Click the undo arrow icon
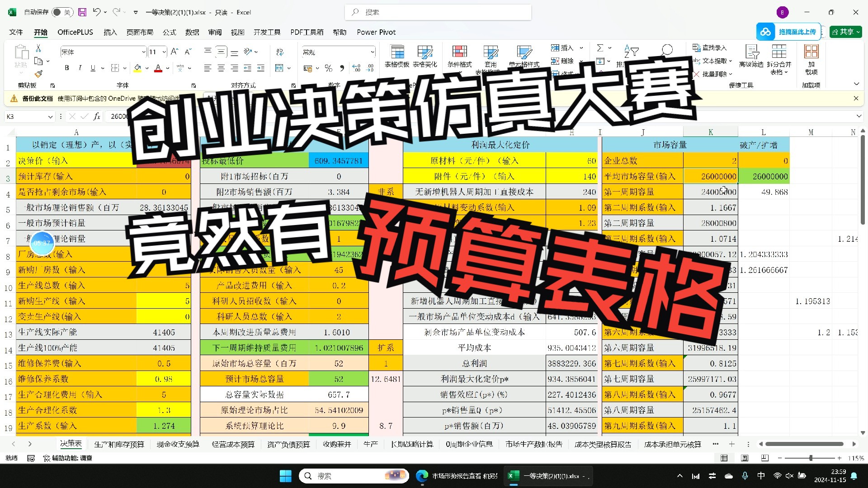Image resolution: width=868 pixels, height=488 pixels. [96, 12]
